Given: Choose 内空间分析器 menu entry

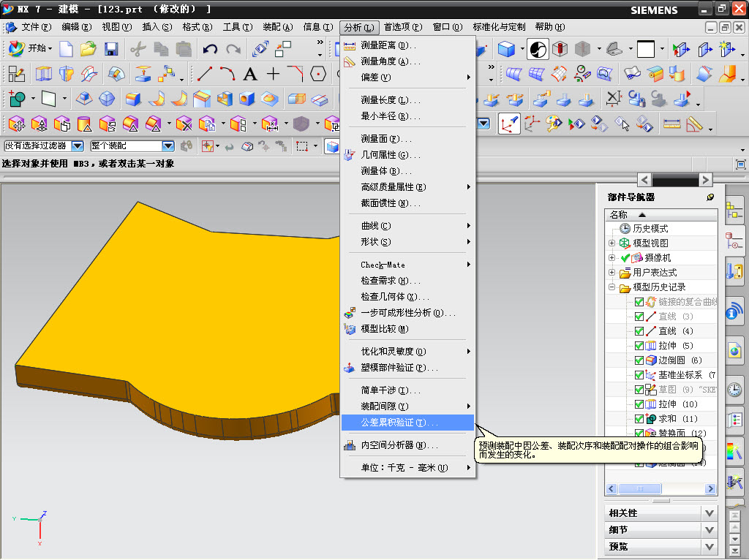Looking at the screenshot, I should (407, 445).
